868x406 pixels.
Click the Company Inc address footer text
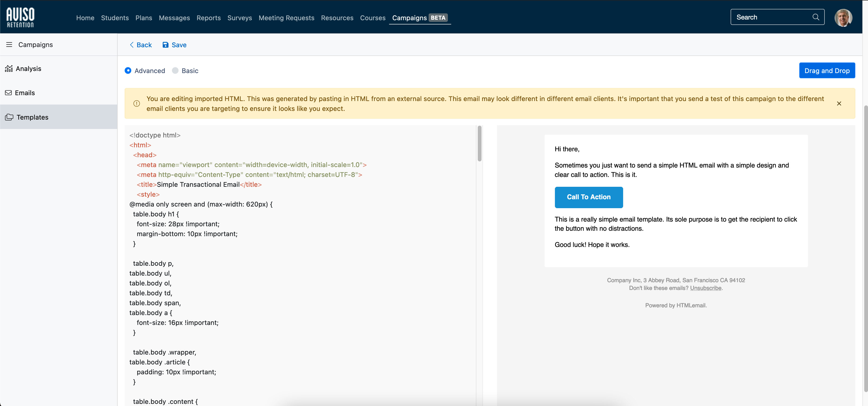676,280
